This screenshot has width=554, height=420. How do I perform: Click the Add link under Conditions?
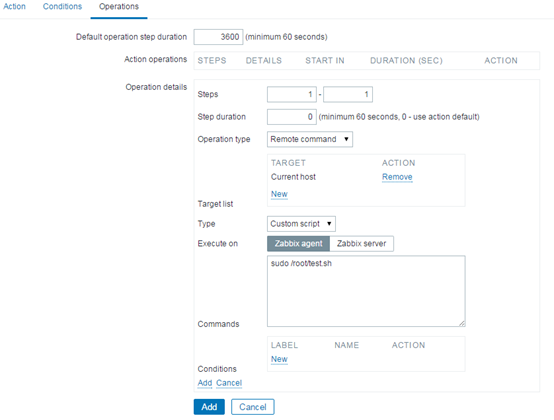[205, 383]
